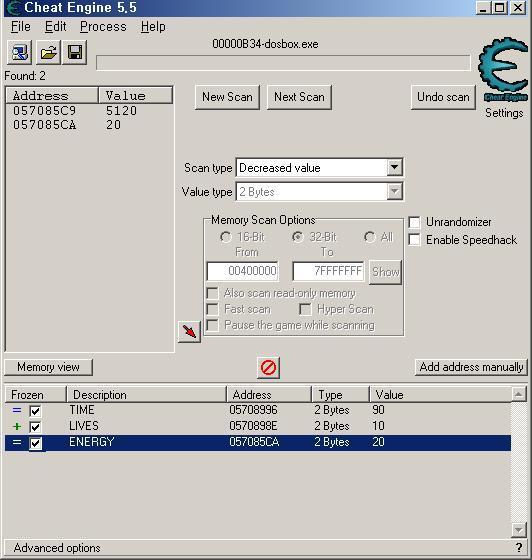This screenshot has width=532, height=560.
Task: Click the Address column header in results
Action: [x=52, y=96]
